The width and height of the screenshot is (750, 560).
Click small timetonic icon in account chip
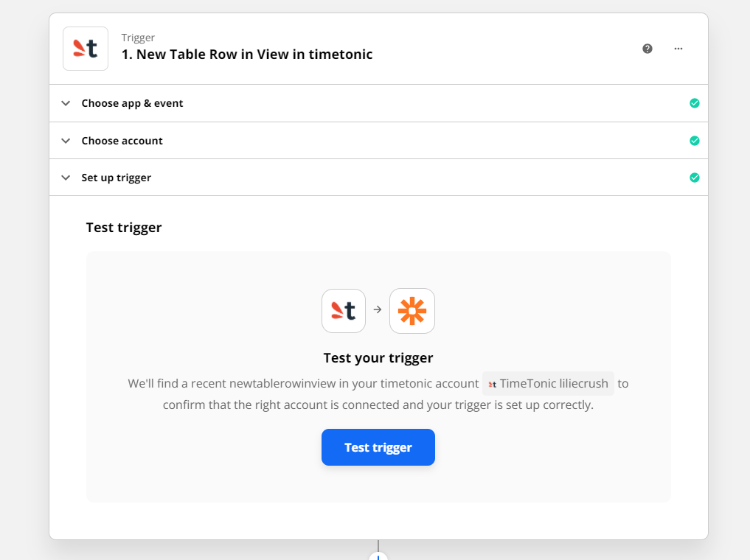pos(493,384)
